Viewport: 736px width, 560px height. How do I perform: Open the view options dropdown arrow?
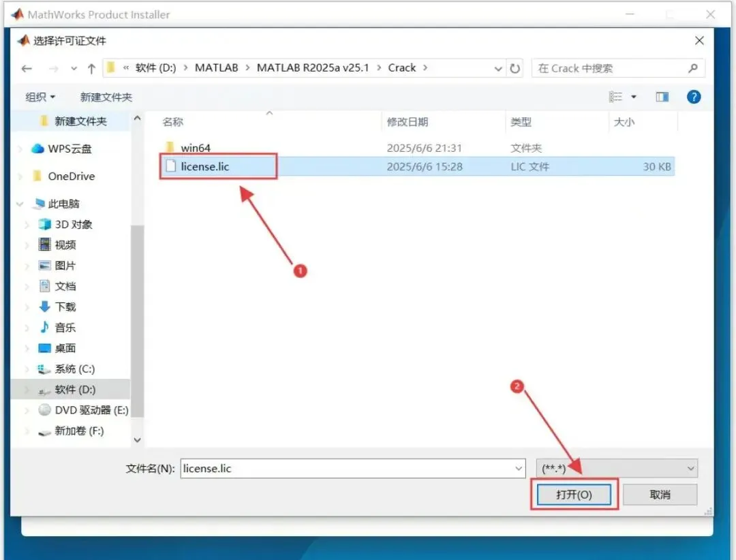pyautogui.click(x=633, y=97)
